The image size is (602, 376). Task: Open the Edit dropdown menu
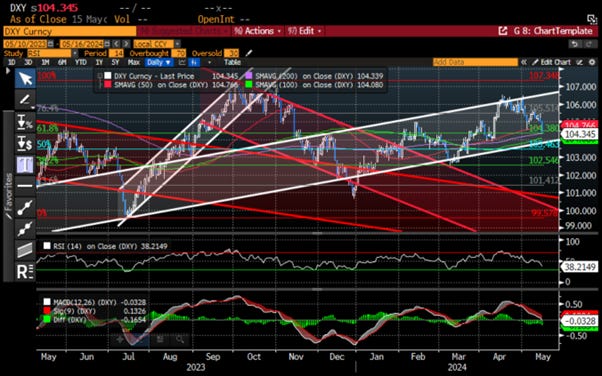point(305,31)
